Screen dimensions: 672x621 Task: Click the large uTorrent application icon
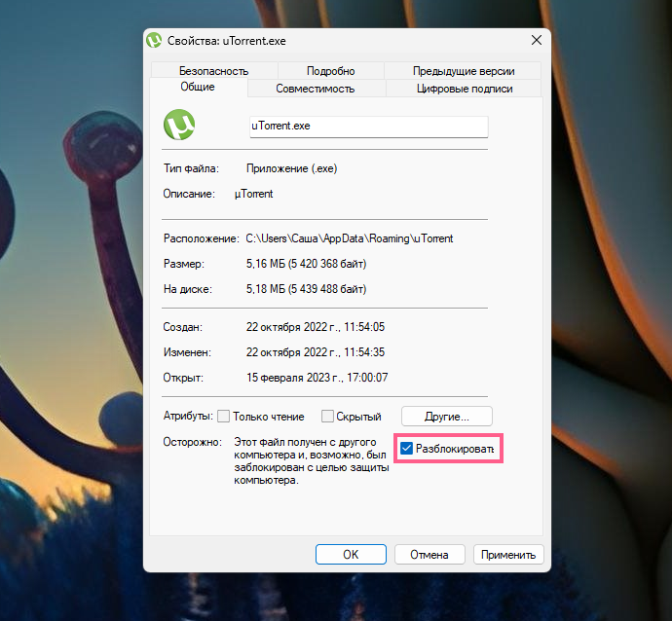click(x=179, y=125)
